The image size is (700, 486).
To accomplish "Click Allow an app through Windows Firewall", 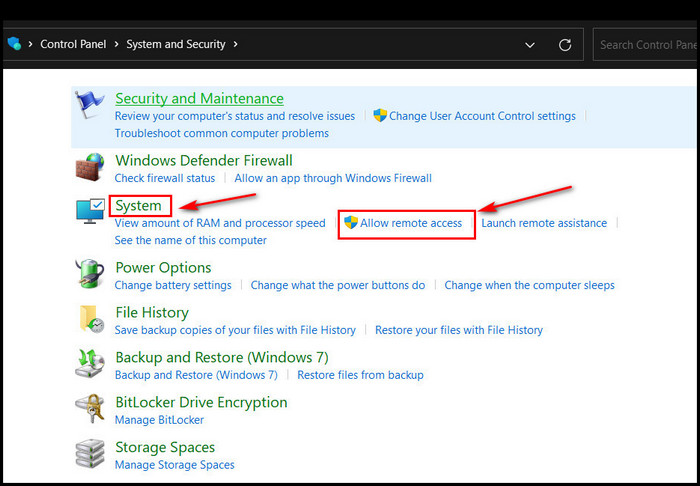I will 333,178.
